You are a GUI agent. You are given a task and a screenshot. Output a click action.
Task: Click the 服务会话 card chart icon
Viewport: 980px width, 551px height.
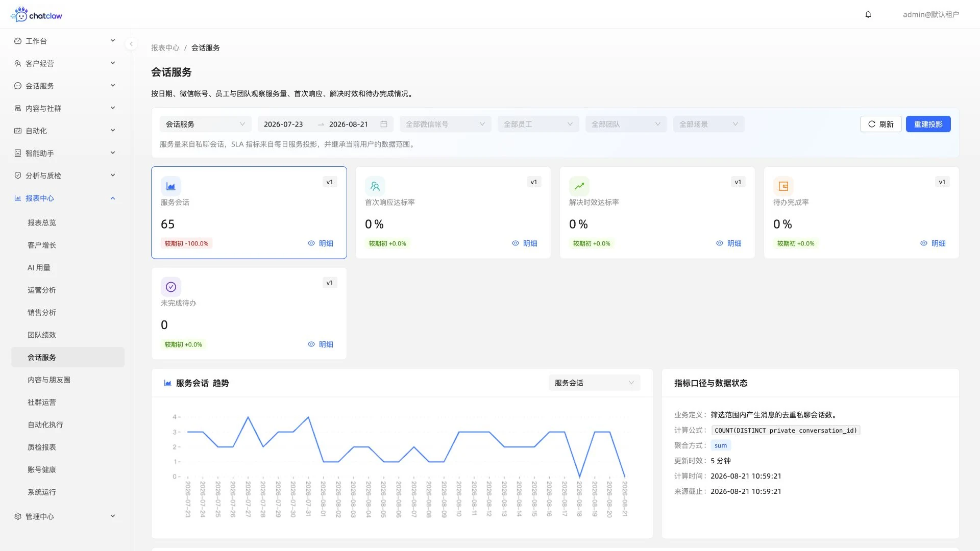click(x=171, y=186)
